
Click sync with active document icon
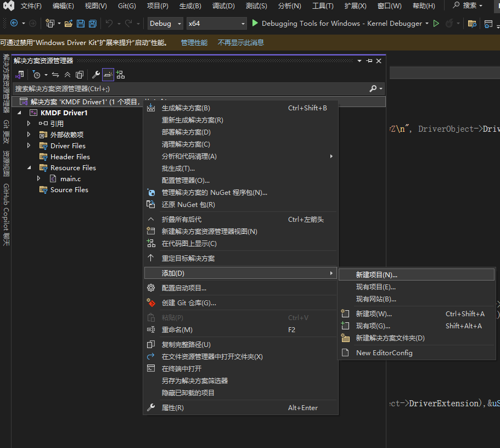[x=55, y=75]
